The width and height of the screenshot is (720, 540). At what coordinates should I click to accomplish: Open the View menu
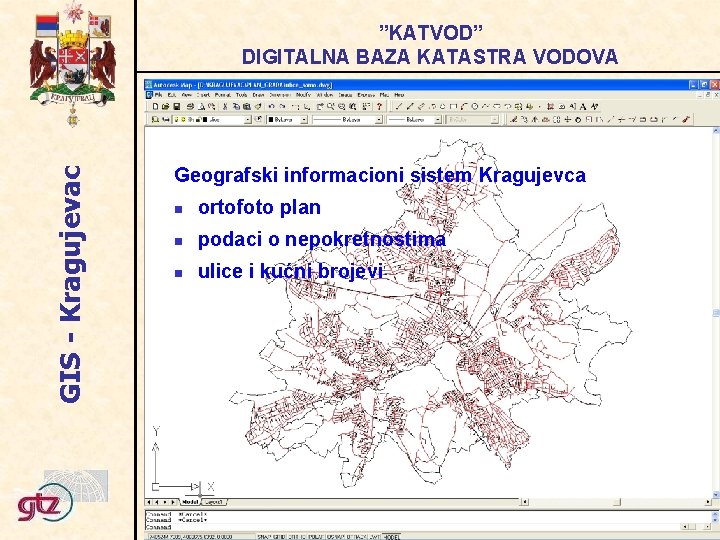pyautogui.click(x=186, y=95)
